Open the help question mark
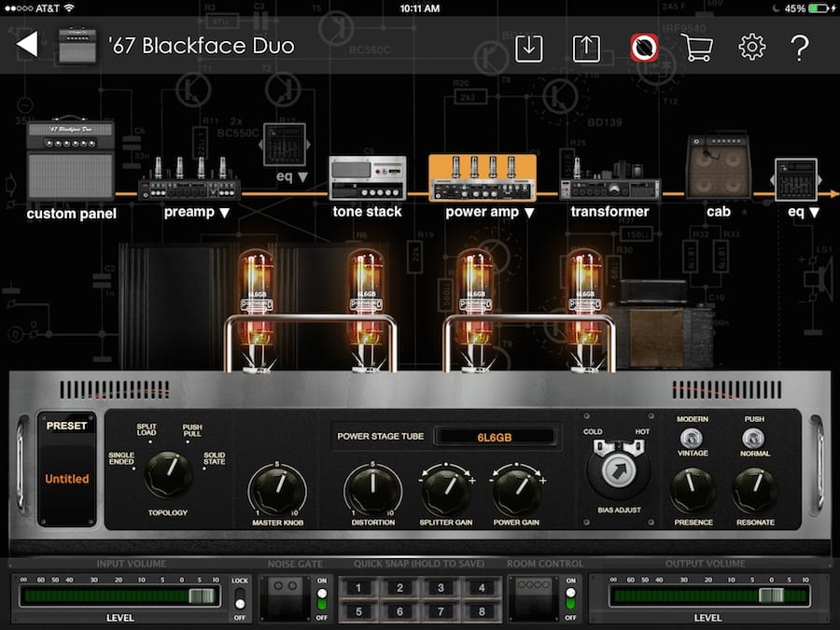Screen dimensions: 840x630 pyautogui.click(x=800, y=47)
